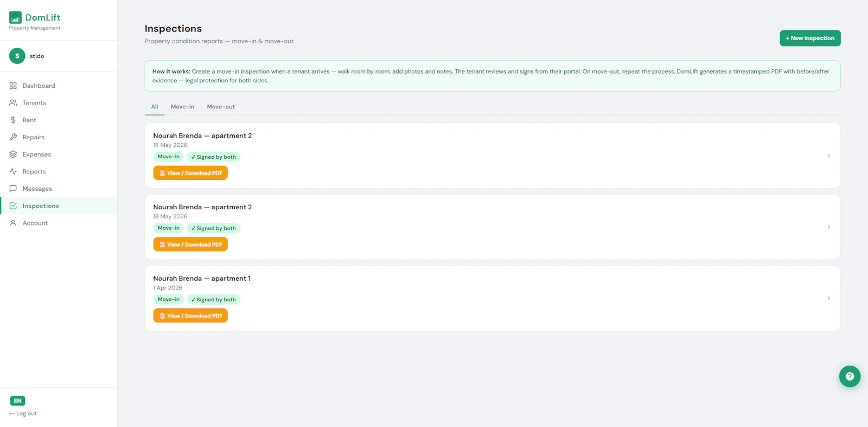Click the Move-in badge on apartment 1 card
The image size is (868, 427).
coord(168,299)
